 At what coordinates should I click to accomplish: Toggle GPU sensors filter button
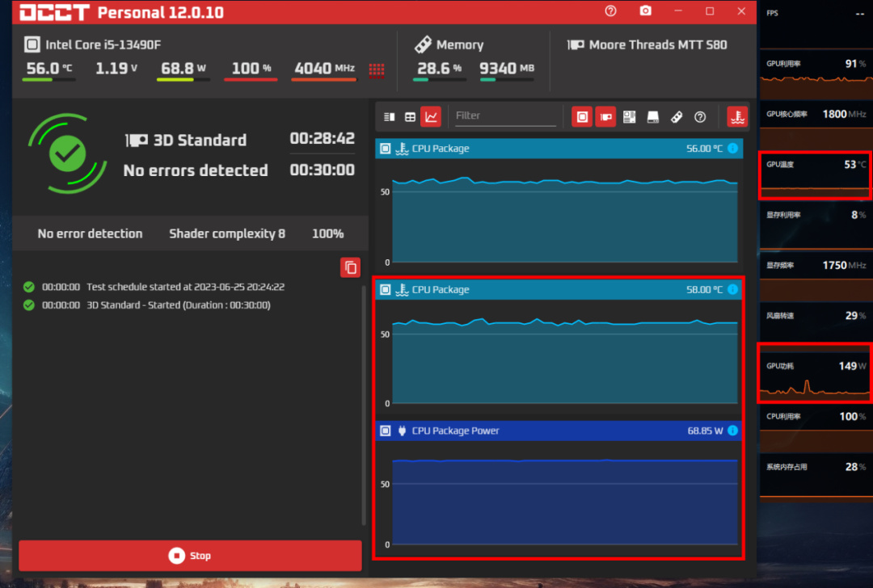(x=605, y=117)
